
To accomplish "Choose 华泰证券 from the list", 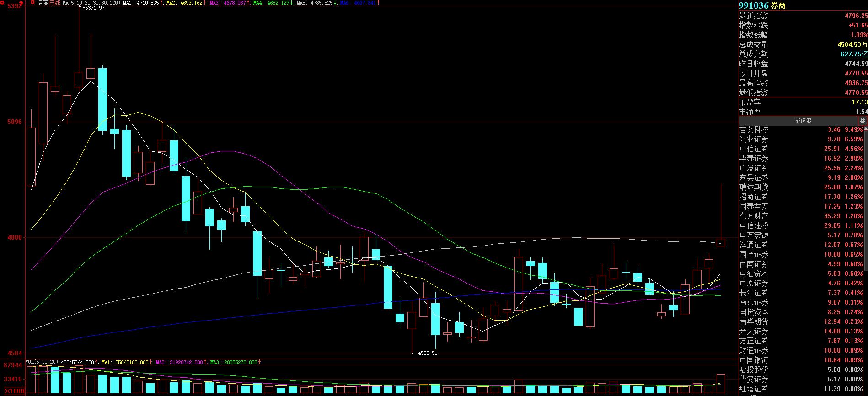I will coord(754,159).
